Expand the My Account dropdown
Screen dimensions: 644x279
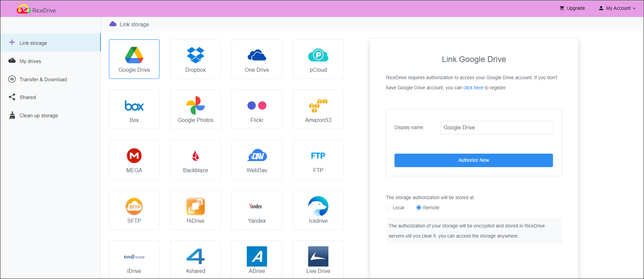click(x=617, y=8)
